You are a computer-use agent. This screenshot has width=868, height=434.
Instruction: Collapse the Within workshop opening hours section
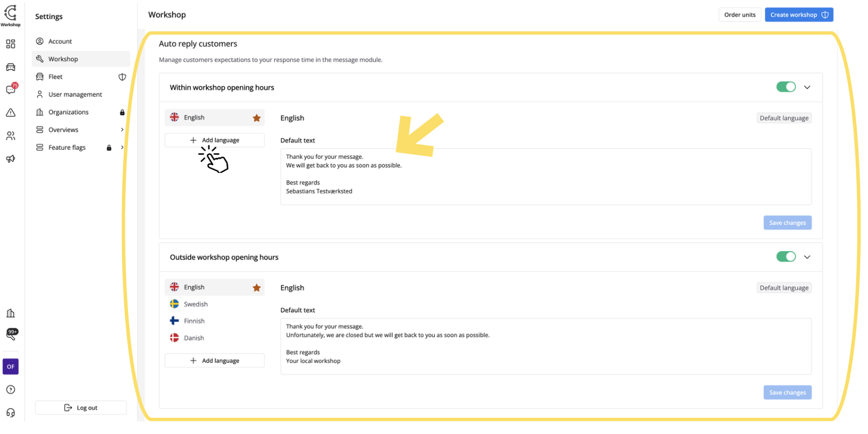point(807,87)
